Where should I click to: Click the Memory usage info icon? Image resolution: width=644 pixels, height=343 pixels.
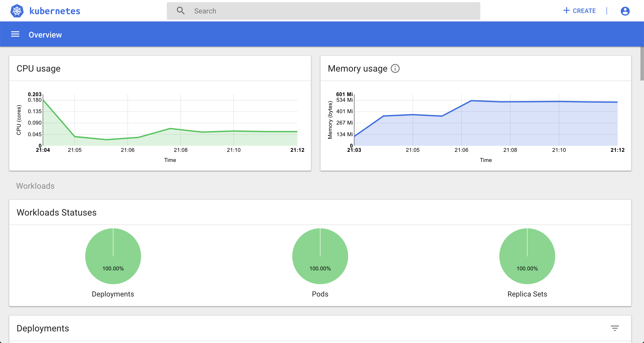pos(395,68)
